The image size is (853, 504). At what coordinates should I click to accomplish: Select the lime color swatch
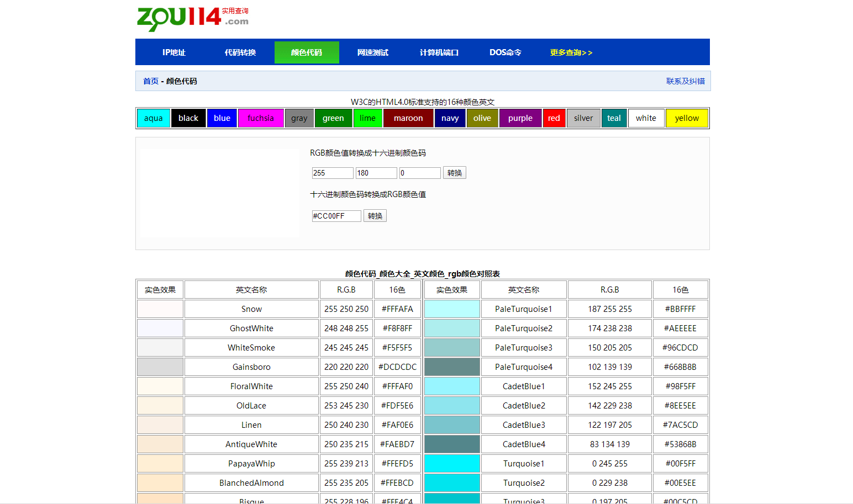point(367,118)
